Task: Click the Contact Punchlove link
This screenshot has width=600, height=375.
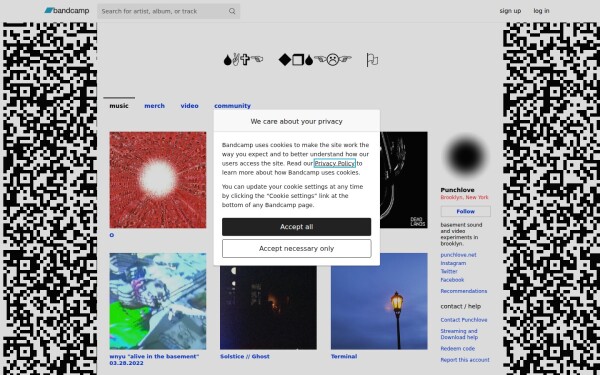Action: point(464,320)
